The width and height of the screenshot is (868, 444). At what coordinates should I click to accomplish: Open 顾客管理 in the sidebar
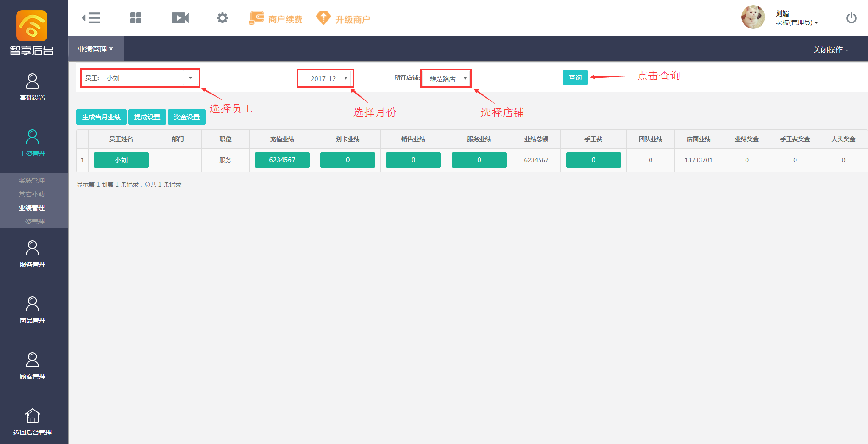click(33, 366)
